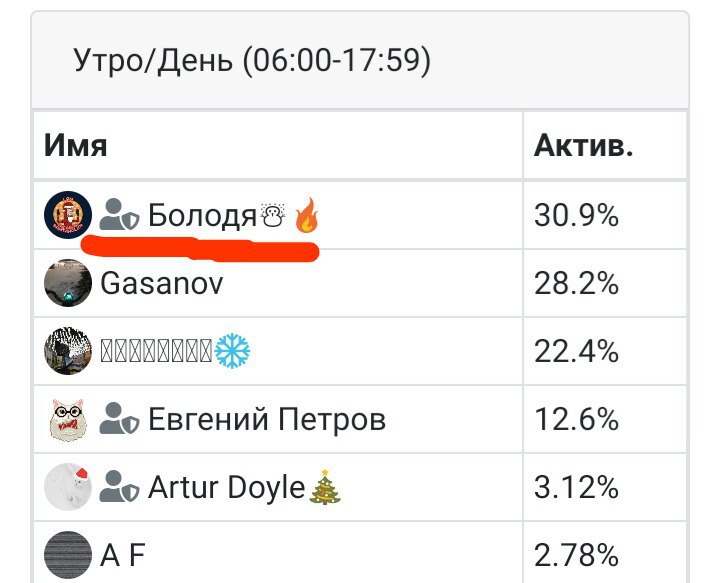Click Artur Doyle's Santa hat avatar

(68, 487)
